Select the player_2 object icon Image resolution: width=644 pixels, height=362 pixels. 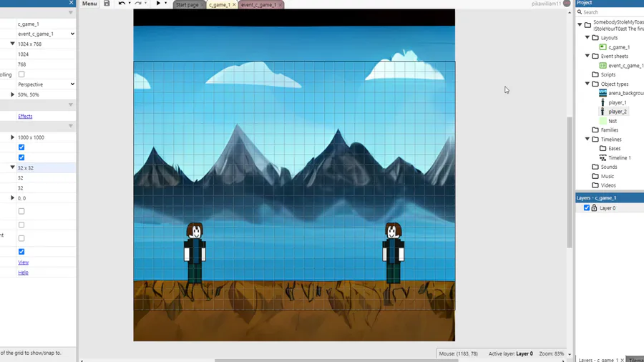603,112
